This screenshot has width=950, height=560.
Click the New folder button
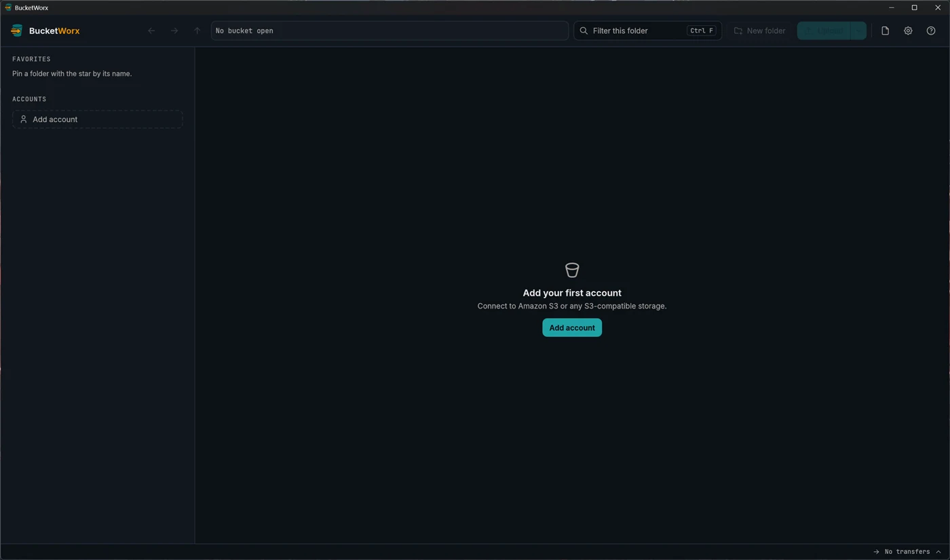click(759, 31)
